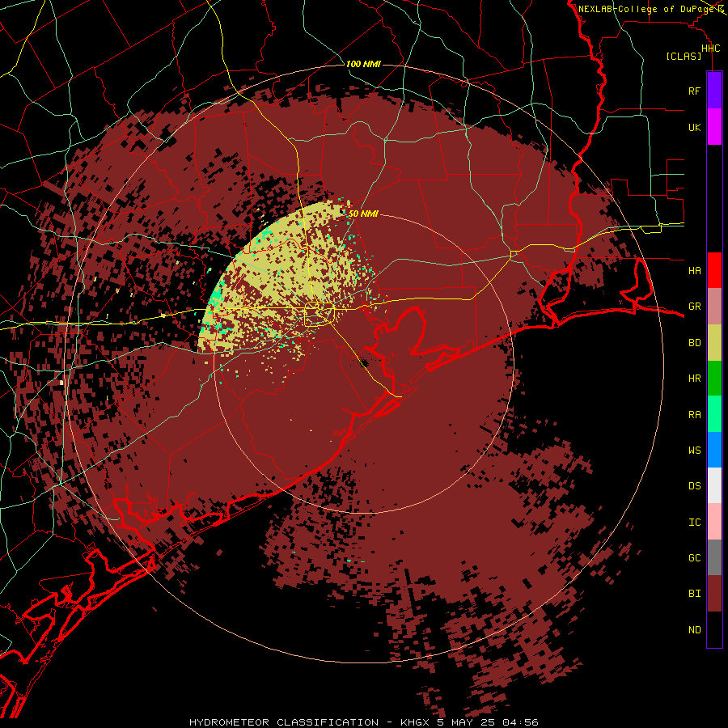The height and width of the screenshot is (728, 728).
Task: Click the Hydrometeor Classification KHGX title caption
Action: pos(364,722)
